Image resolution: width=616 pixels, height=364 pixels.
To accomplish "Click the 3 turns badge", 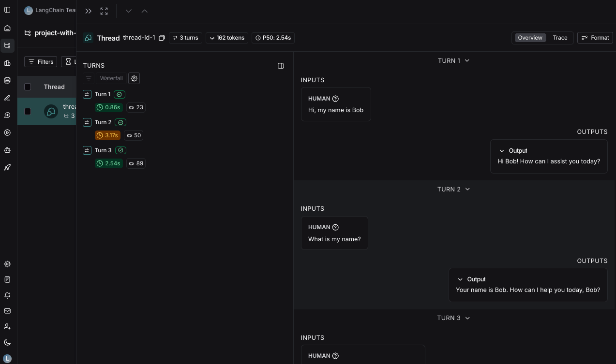I will click(x=186, y=38).
